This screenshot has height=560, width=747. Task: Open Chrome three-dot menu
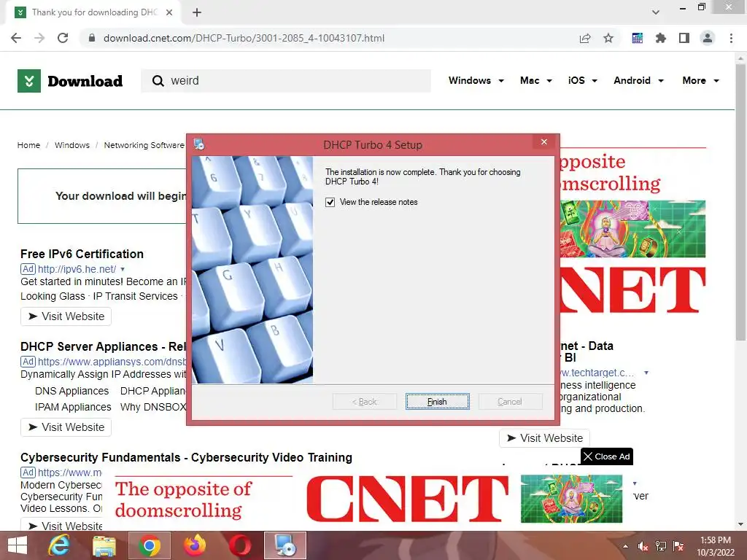731,38
